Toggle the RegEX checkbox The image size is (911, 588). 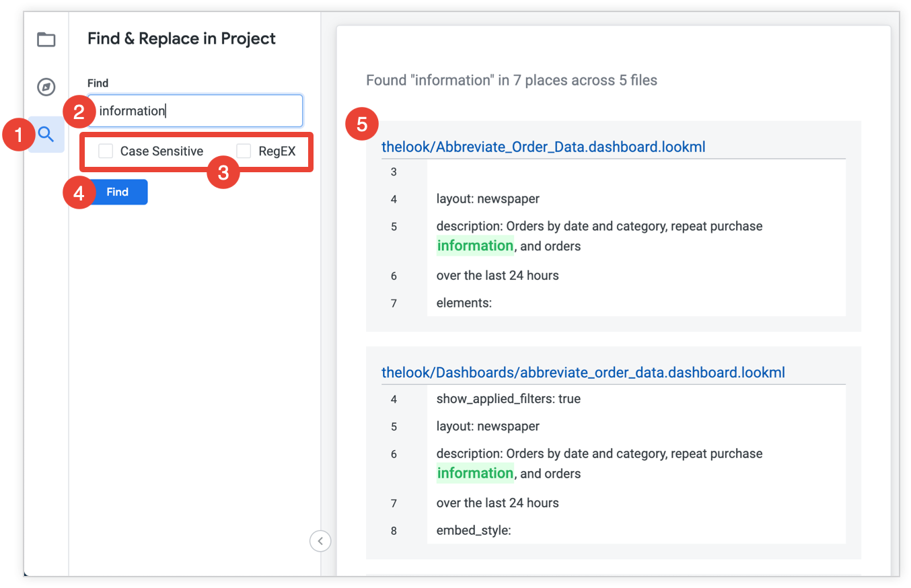click(x=244, y=151)
